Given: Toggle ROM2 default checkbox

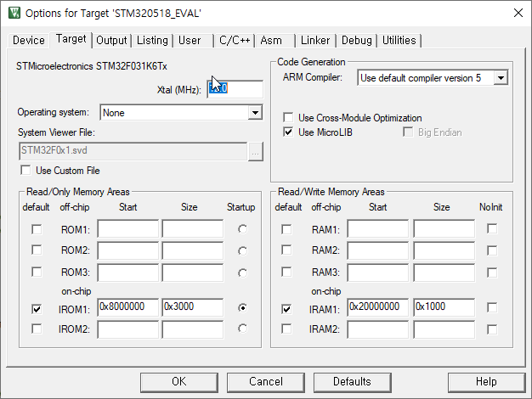Looking at the screenshot, I should (x=37, y=250).
